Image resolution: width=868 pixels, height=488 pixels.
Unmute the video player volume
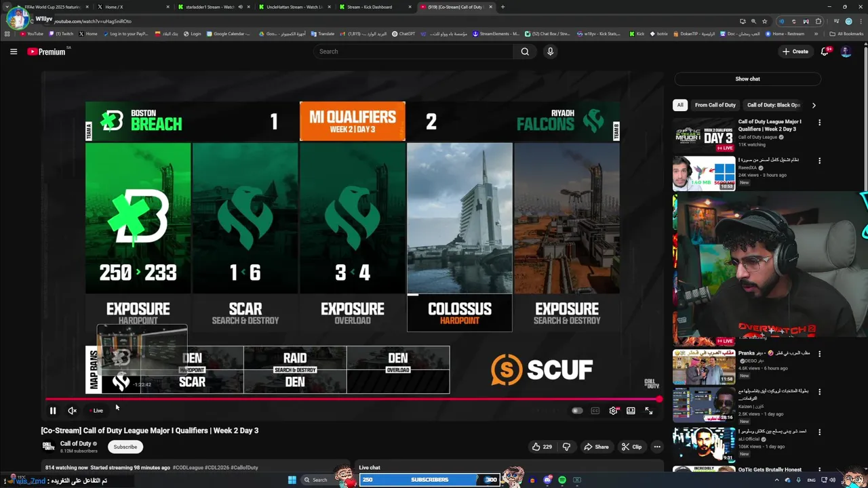point(72,411)
